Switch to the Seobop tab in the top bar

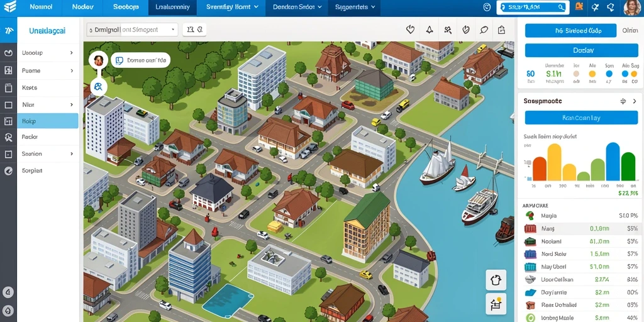point(126,8)
